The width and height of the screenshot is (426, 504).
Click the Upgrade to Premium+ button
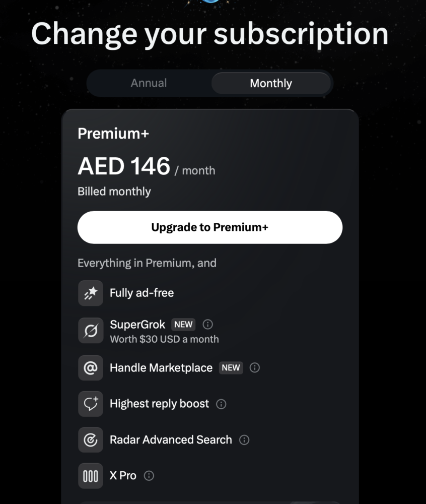(x=209, y=227)
